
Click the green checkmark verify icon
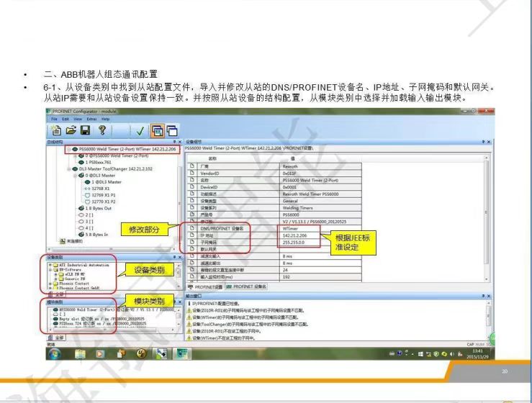tap(140, 131)
